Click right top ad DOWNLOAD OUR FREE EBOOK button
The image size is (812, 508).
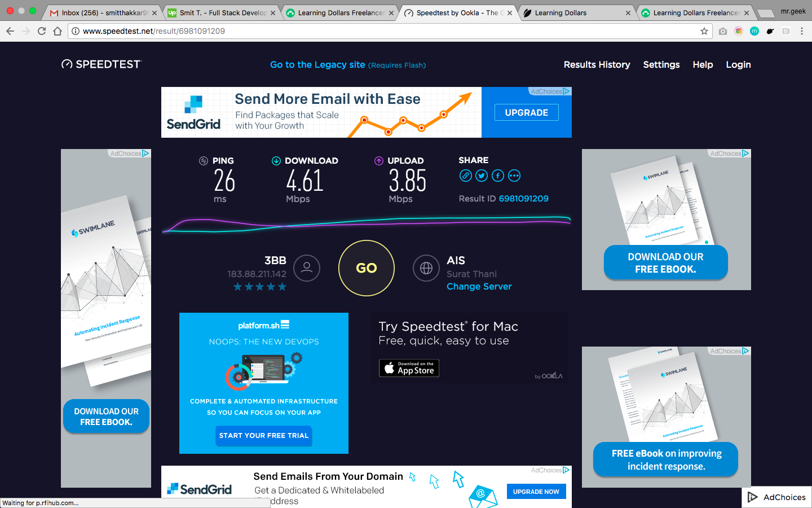pyautogui.click(x=666, y=262)
